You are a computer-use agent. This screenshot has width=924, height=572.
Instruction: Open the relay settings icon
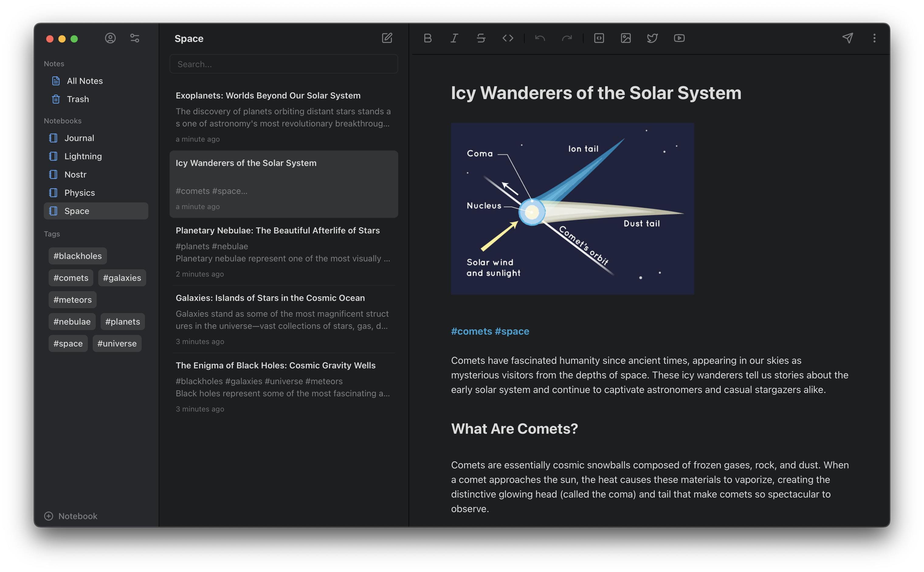pos(135,38)
